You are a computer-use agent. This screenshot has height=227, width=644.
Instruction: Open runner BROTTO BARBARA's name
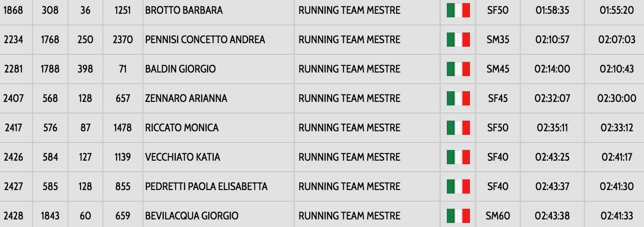[x=184, y=10]
